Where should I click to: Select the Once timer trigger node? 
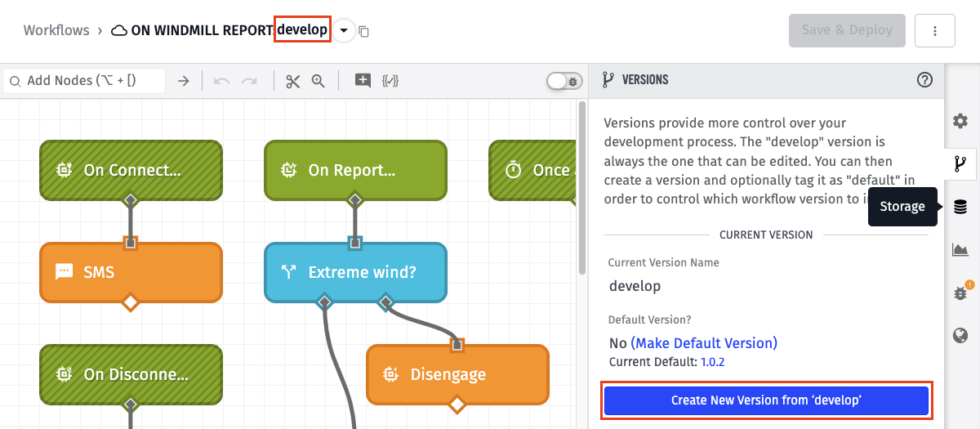coord(532,170)
